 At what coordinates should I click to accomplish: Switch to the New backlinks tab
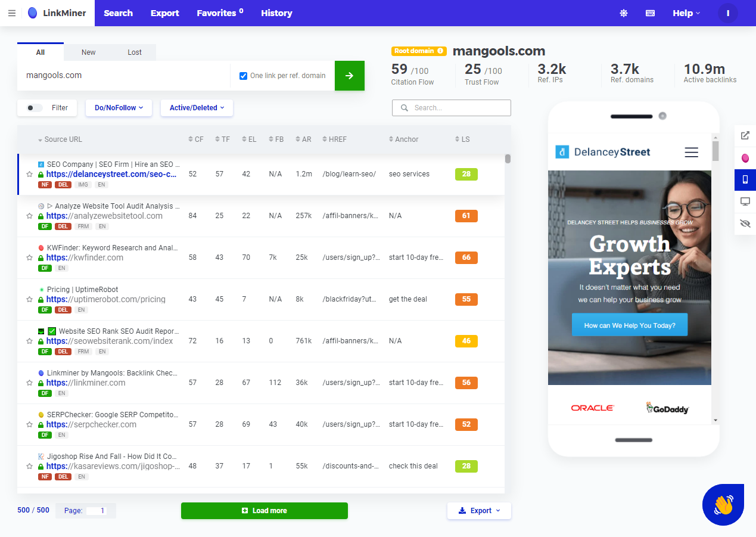click(x=89, y=52)
